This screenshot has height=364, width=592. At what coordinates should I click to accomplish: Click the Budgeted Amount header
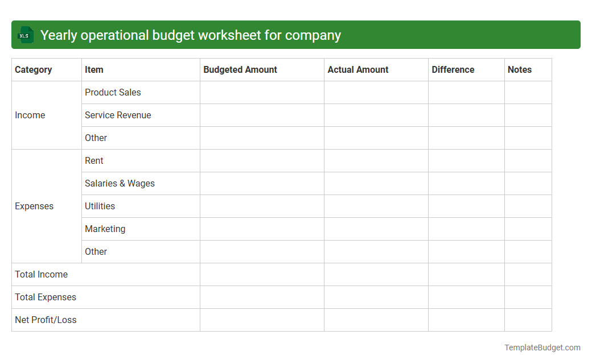240,69
